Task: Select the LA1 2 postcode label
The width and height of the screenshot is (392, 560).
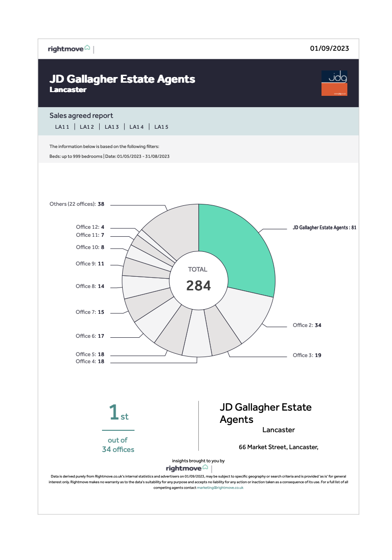Action: (x=87, y=127)
